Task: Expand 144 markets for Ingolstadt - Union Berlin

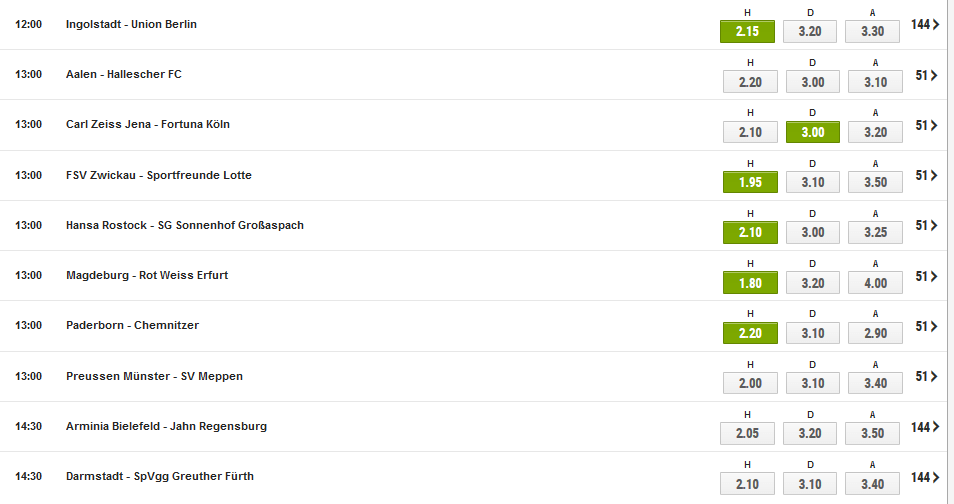Action: tap(925, 24)
